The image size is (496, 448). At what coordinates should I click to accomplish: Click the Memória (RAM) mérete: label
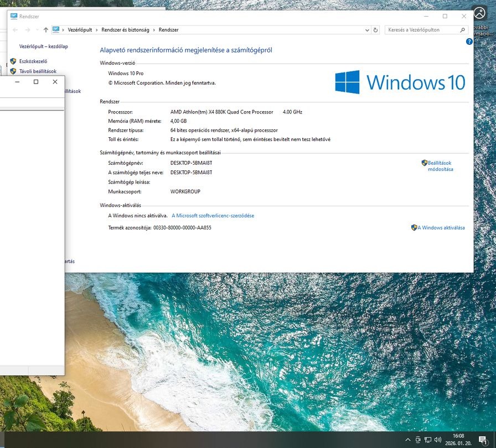(135, 121)
